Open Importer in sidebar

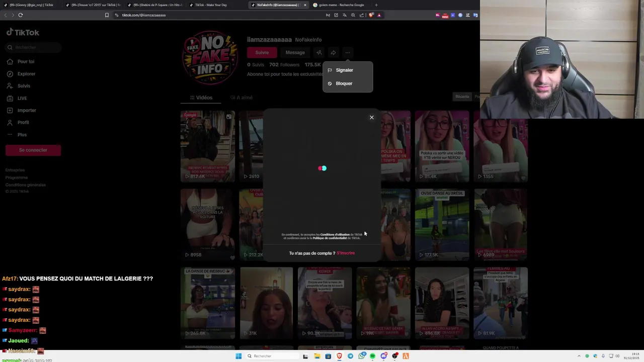pyautogui.click(x=27, y=110)
